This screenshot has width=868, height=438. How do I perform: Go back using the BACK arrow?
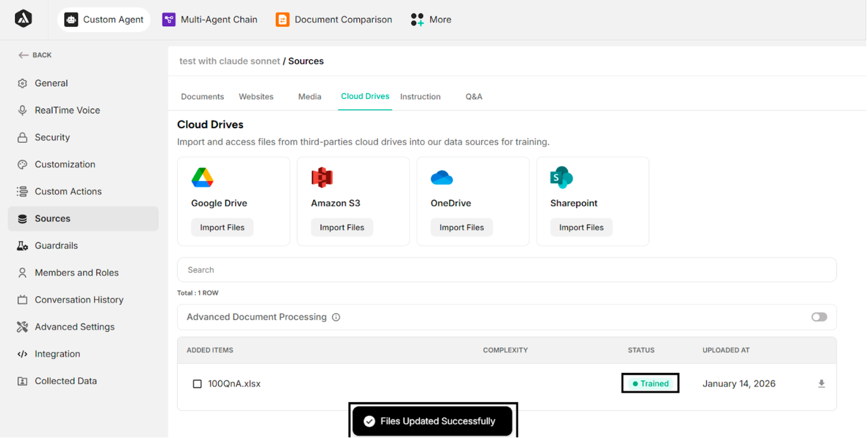click(35, 55)
